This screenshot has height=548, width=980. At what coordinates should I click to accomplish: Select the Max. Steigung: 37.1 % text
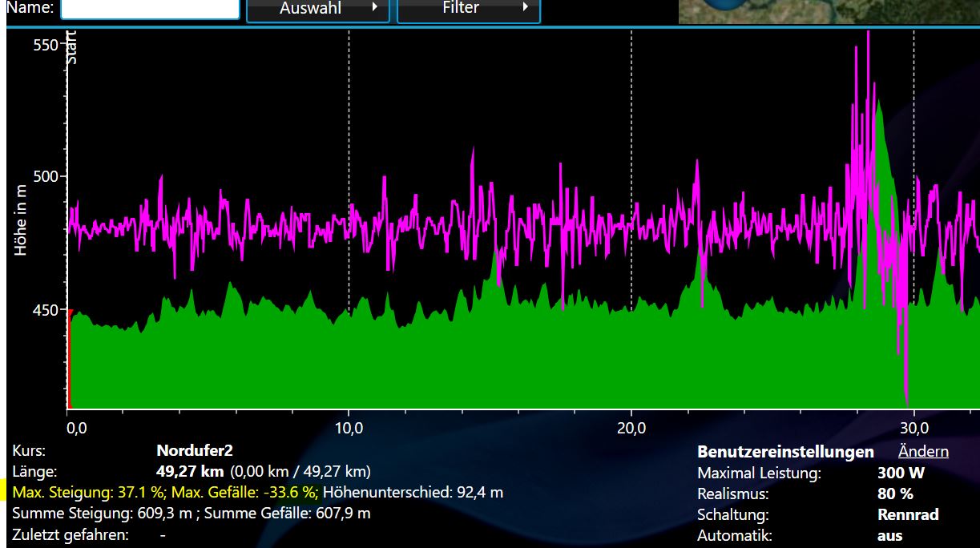point(89,492)
